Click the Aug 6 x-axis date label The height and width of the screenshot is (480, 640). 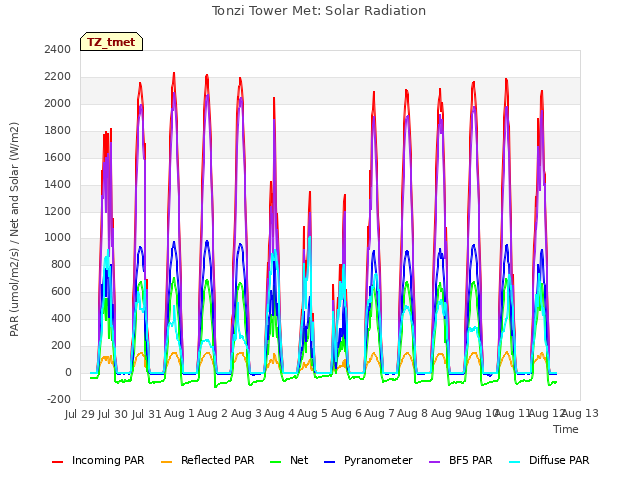pyautogui.click(x=346, y=413)
